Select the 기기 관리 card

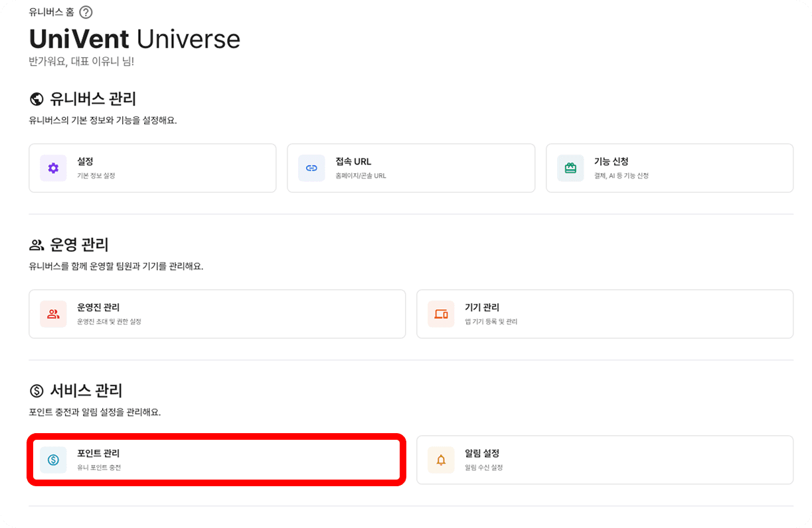[605, 314]
